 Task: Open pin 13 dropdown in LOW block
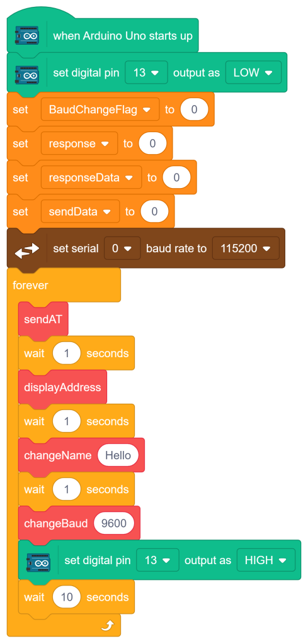pyautogui.click(x=146, y=73)
